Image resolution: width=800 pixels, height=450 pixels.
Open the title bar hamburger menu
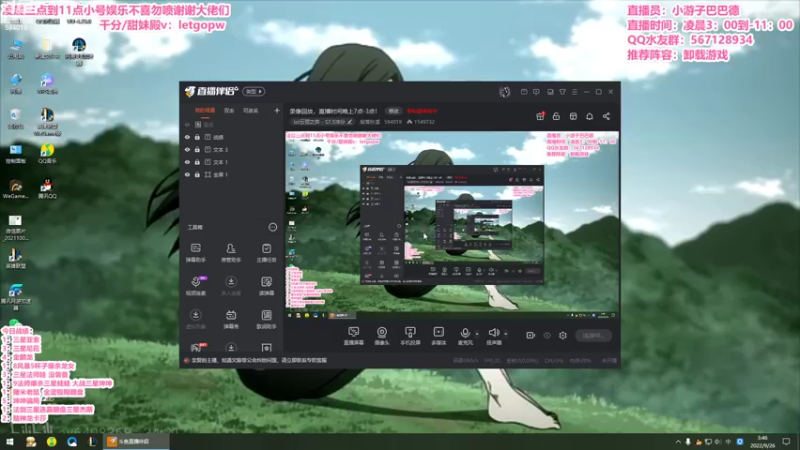tap(574, 92)
